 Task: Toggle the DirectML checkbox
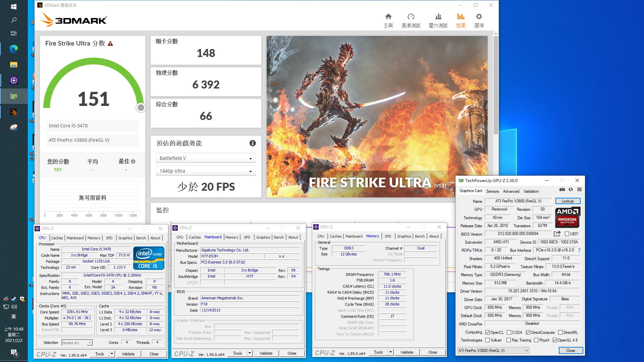(560, 333)
